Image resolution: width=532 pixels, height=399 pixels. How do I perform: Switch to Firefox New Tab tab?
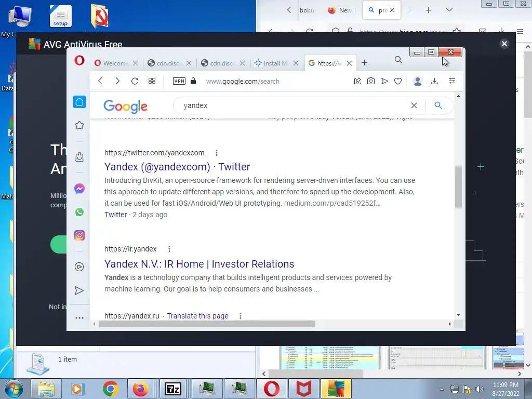(x=340, y=10)
